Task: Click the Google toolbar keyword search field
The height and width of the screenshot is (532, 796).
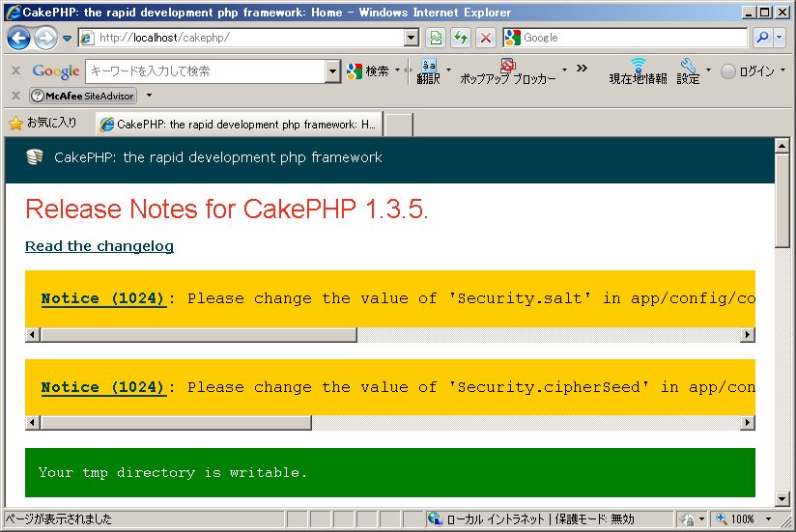Action: pos(206,71)
